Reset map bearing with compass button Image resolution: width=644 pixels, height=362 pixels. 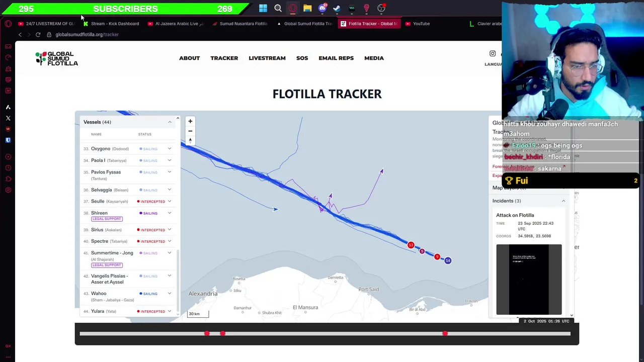pos(190,140)
